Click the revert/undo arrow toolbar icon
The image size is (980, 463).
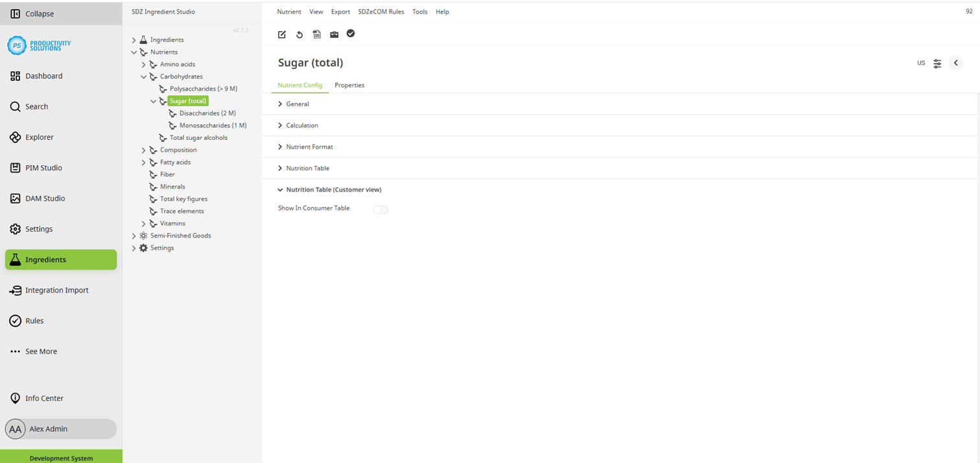click(299, 34)
